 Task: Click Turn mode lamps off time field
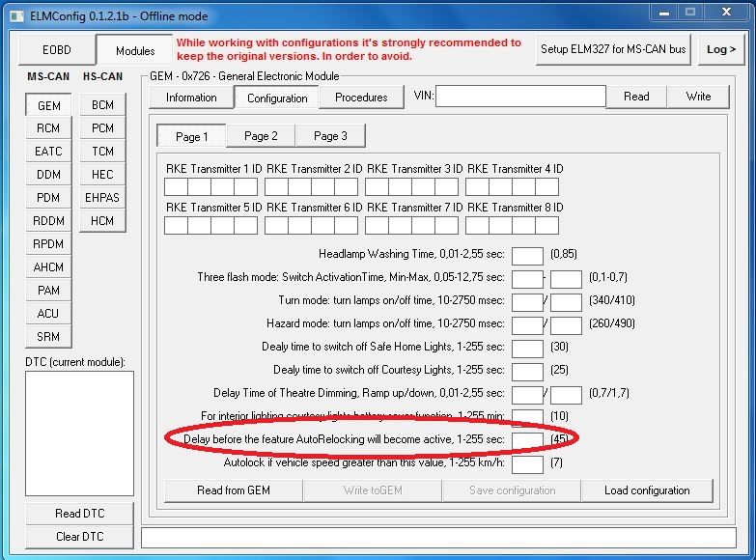(566, 302)
